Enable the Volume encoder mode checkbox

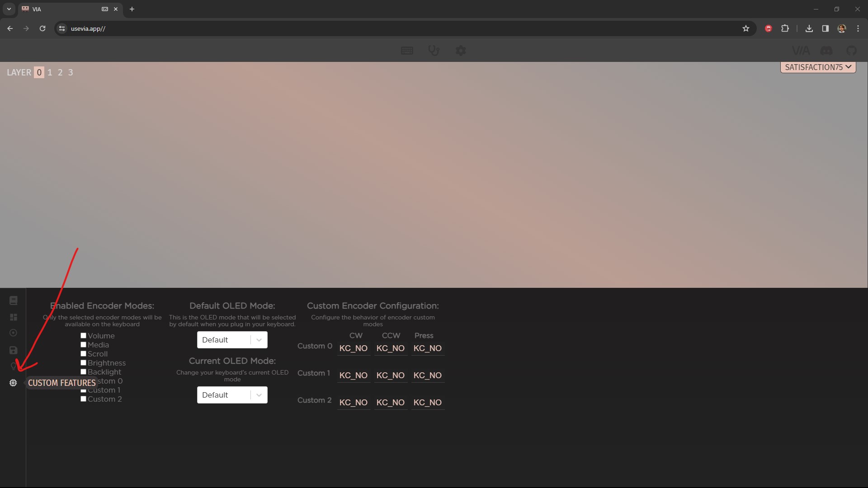[x=83, y=336]
